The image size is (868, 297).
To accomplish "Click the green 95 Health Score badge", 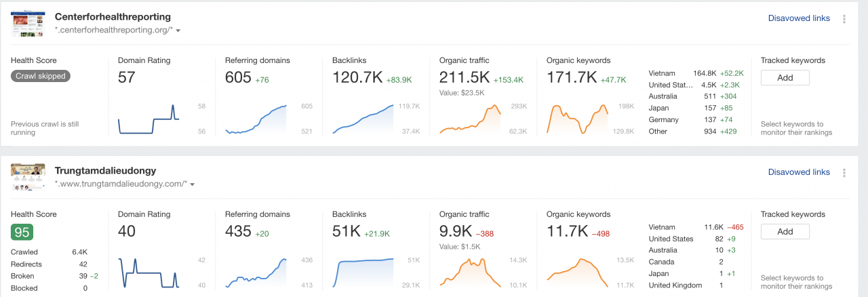I will (22, 232).
